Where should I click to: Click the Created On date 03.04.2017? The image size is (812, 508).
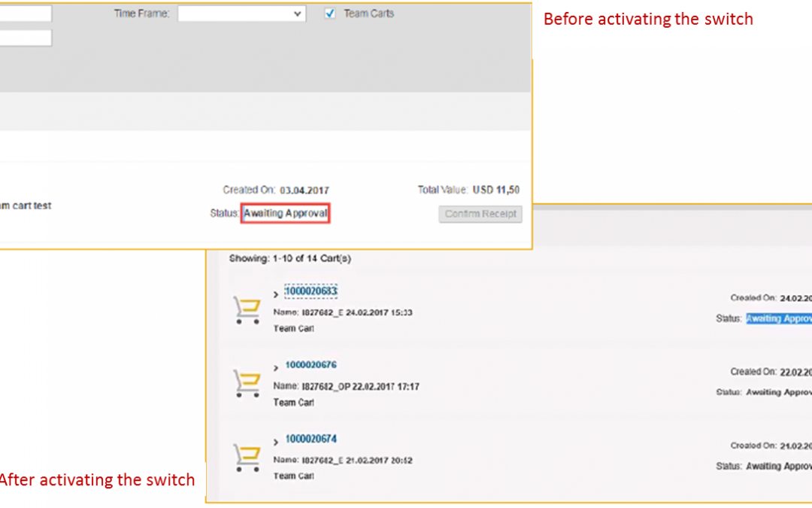click(304, 190)
